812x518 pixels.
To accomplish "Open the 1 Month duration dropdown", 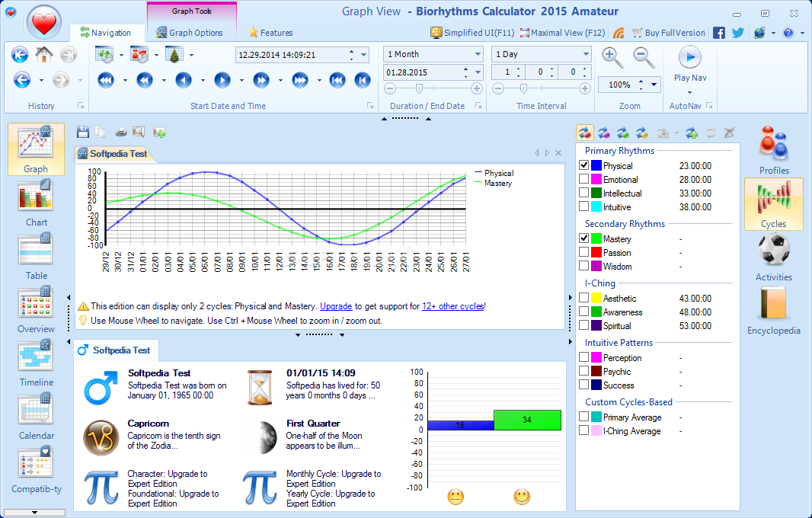I will click(x=478, y=54).
